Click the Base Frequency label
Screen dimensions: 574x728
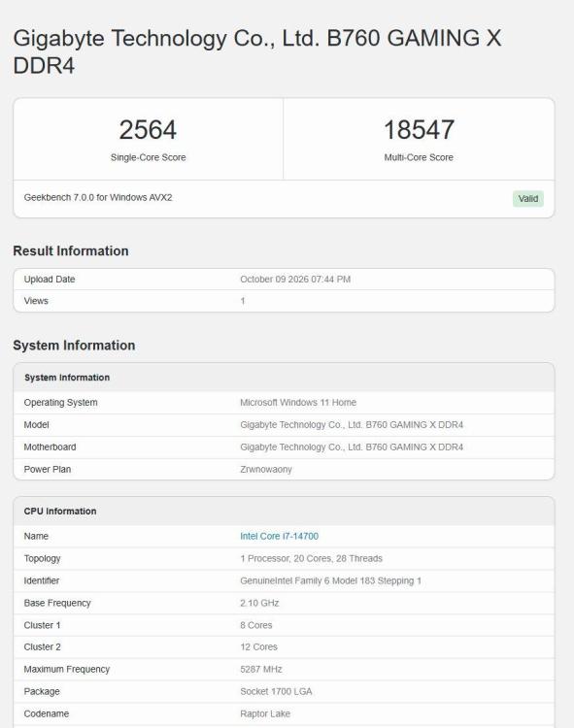(57, 603)
